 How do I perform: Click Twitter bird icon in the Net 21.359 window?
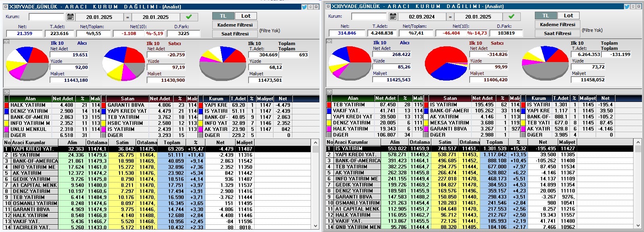click(x=304, y=7)
